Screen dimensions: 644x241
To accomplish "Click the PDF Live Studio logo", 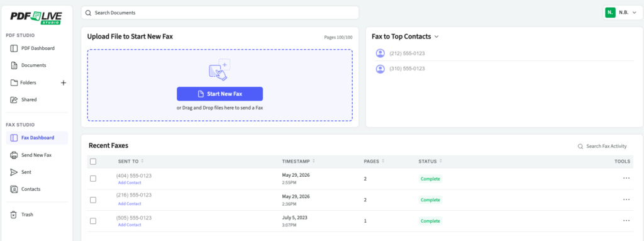I will tap(36, 17).
